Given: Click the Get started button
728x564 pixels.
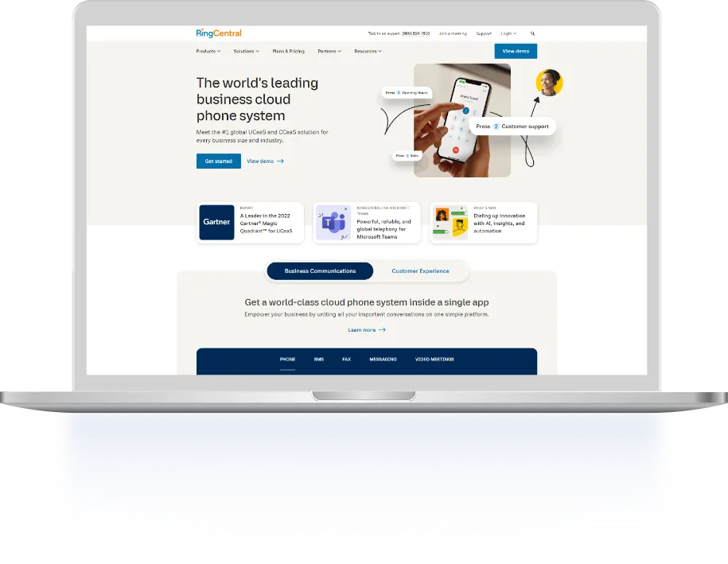Looking at the screenshot, I should point(219,161).
